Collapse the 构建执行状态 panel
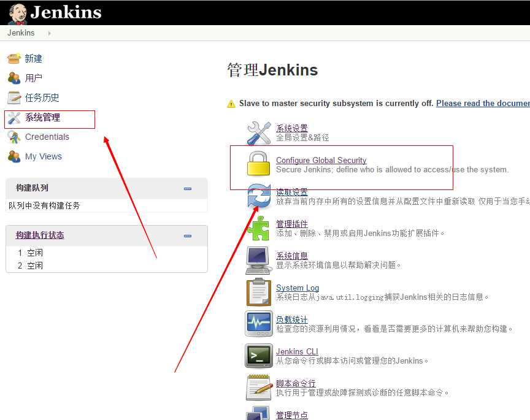The image size is (530, 420). coord(188,236)
